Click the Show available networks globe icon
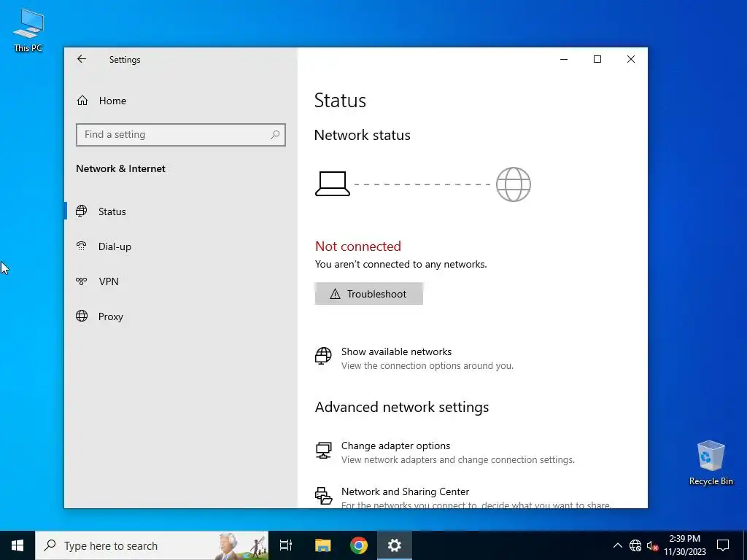This screenshot has height=560, width=747. 323,356
